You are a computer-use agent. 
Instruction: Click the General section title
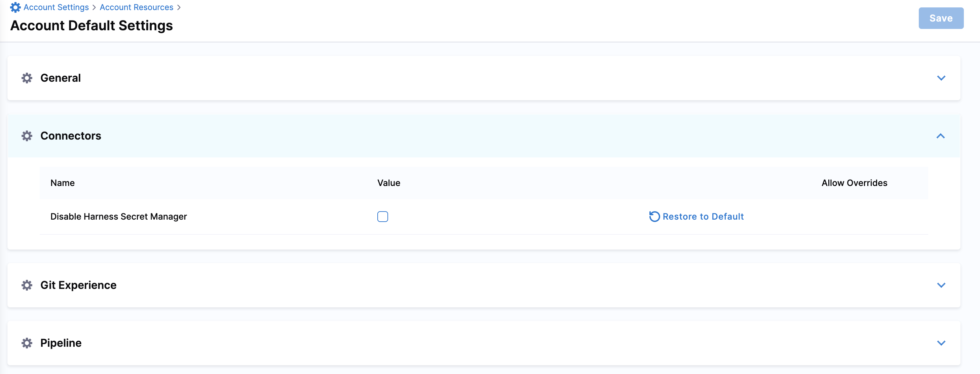[x=61, y=78]
